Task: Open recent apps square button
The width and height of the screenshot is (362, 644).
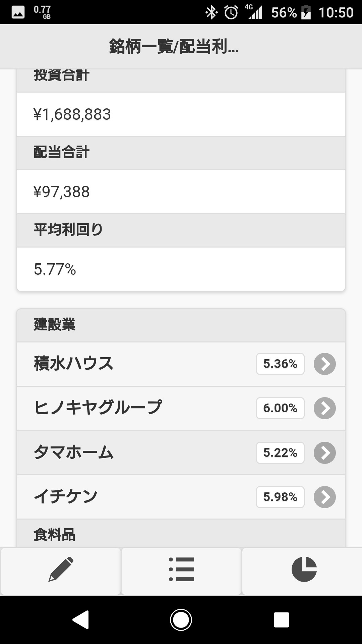Action: click(281, 620)
